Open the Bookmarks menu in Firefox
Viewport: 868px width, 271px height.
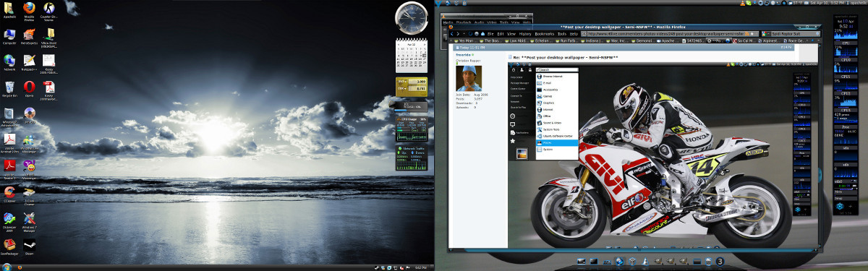click(x=545, y=33)
